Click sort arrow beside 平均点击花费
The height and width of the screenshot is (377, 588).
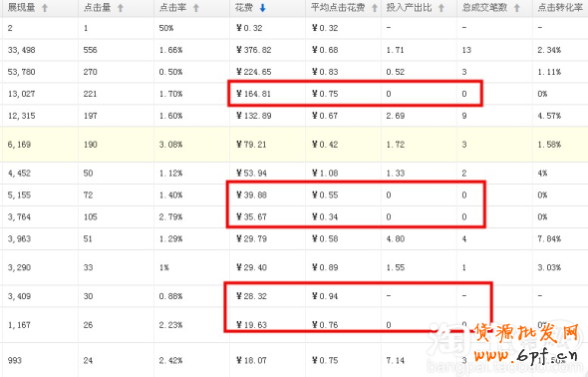tap(375, 8)
